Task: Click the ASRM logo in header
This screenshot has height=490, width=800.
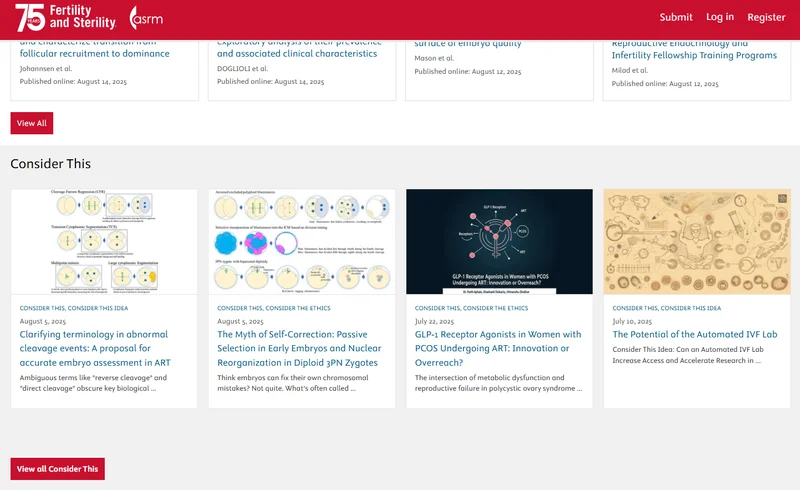Action: click(146, 18)
